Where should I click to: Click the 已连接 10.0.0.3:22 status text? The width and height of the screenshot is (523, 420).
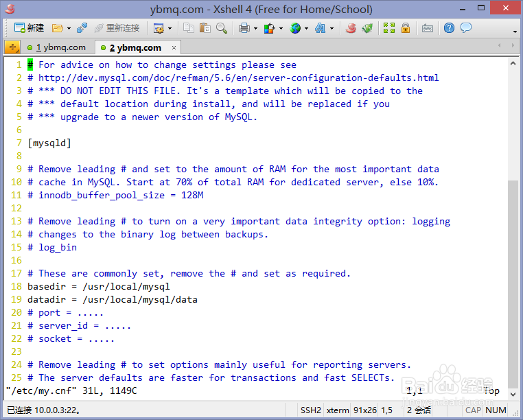pyautogui.click(x=43, y=410)
